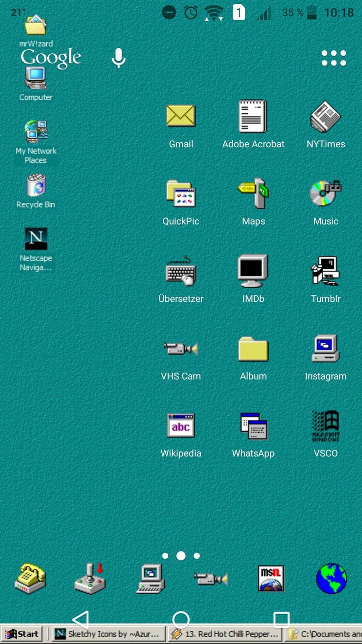The width and height of the screenshot is (362, 644).
Task: Switch to the first home page dot
Action: click(x=165, y=556)
